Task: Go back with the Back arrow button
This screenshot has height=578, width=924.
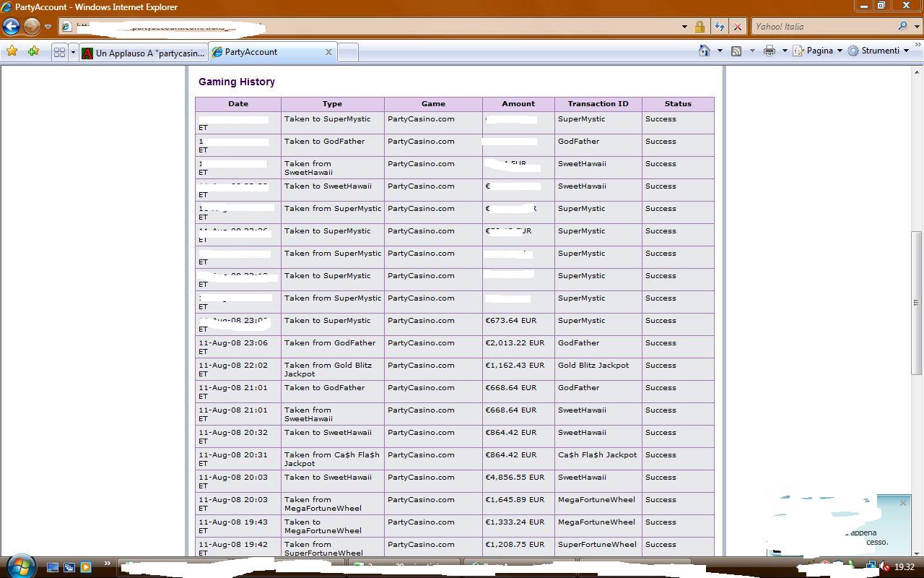Action: pyautogui.click(x=11, y=27)
